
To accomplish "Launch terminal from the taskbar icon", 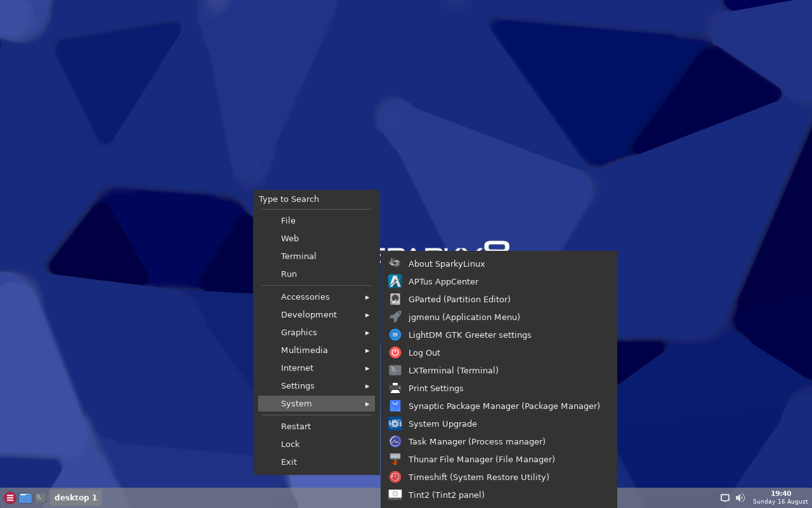I will coord(41,498).
